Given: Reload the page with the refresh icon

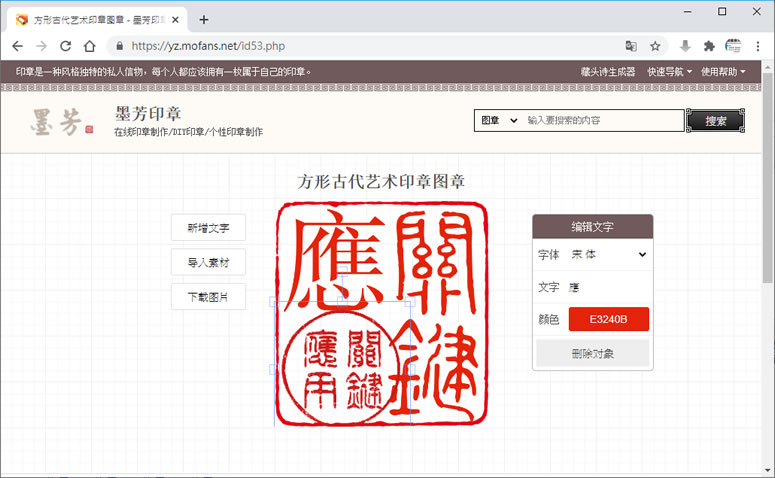Looking at the screenshot, I should pyautogui.click(x=65, y=46).
